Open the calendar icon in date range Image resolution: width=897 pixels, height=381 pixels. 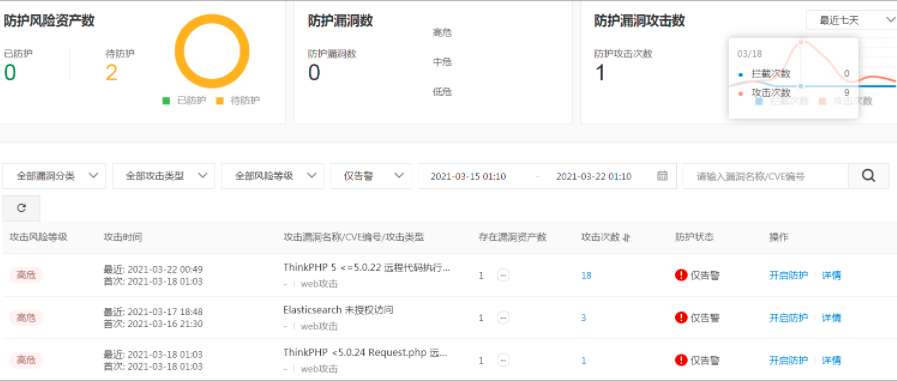tap(662, 176)
